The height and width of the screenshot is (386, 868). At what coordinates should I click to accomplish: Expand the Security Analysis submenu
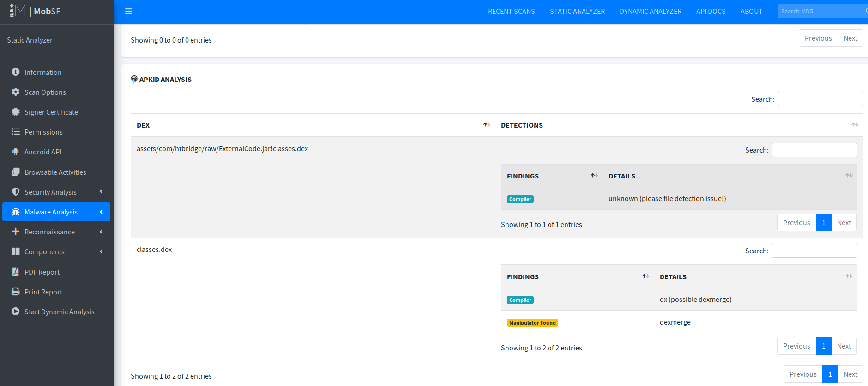tap(101, 192)
